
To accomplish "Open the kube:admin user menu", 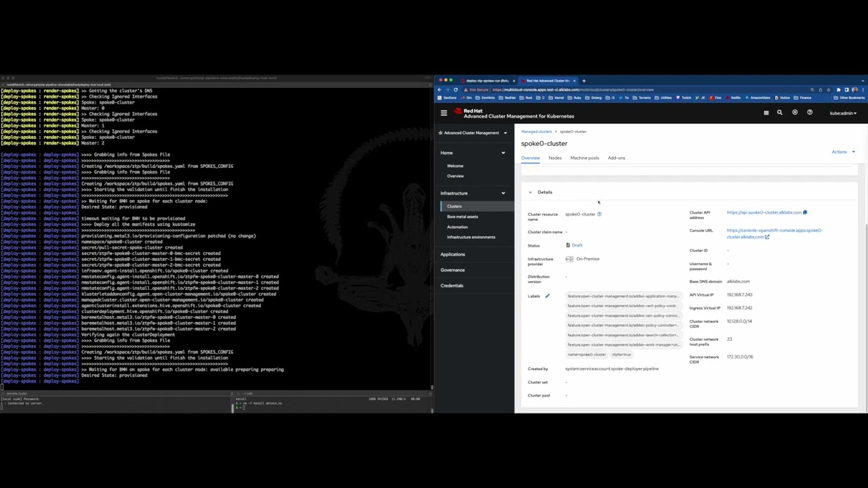I will pos(843,113).
